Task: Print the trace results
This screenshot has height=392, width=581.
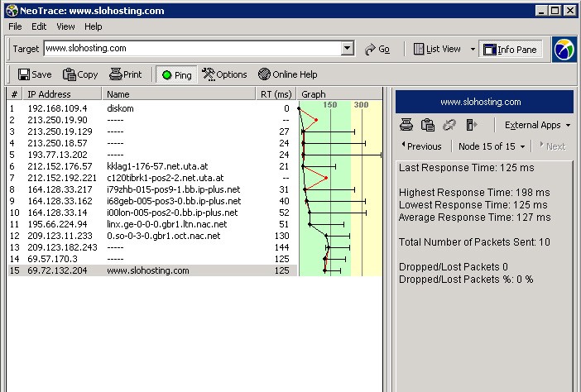Action: pos(126,74)
